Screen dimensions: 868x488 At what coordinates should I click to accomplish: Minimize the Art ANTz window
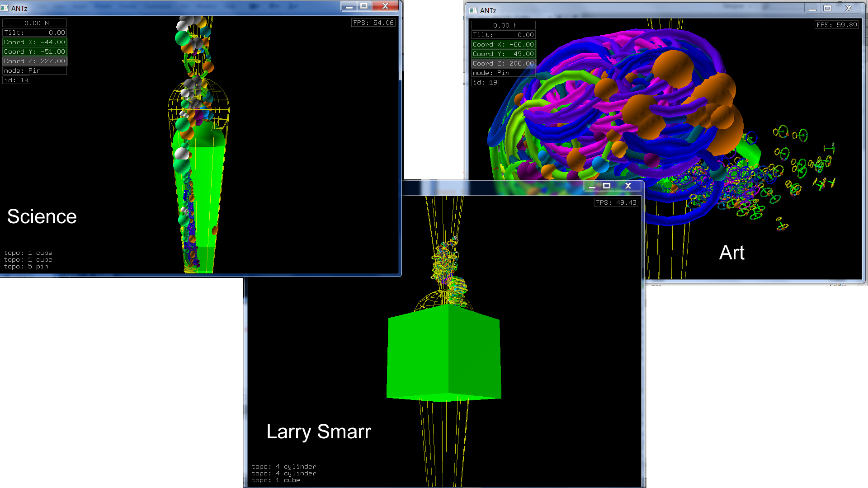[812, 9]
